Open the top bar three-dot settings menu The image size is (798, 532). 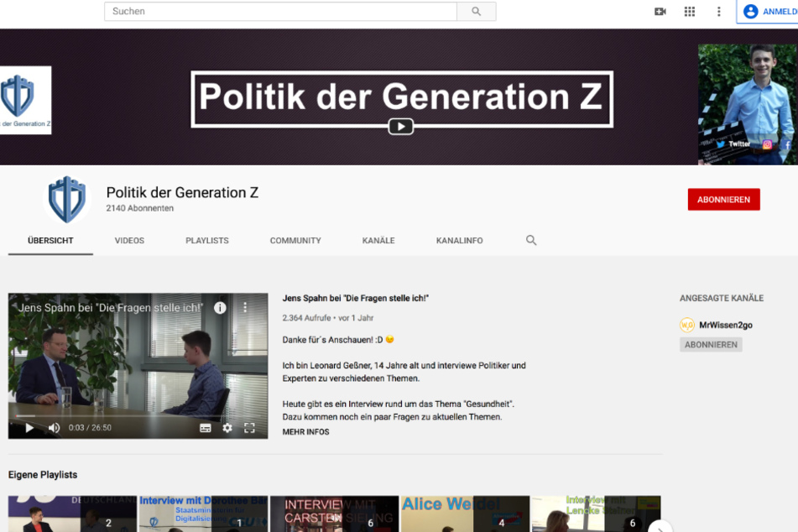click(718, 11)
